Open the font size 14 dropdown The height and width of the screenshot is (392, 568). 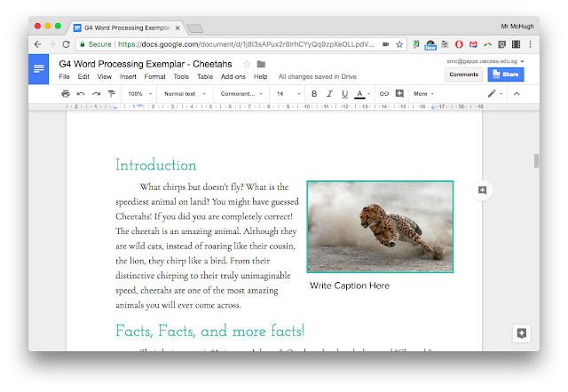point(288,94)
